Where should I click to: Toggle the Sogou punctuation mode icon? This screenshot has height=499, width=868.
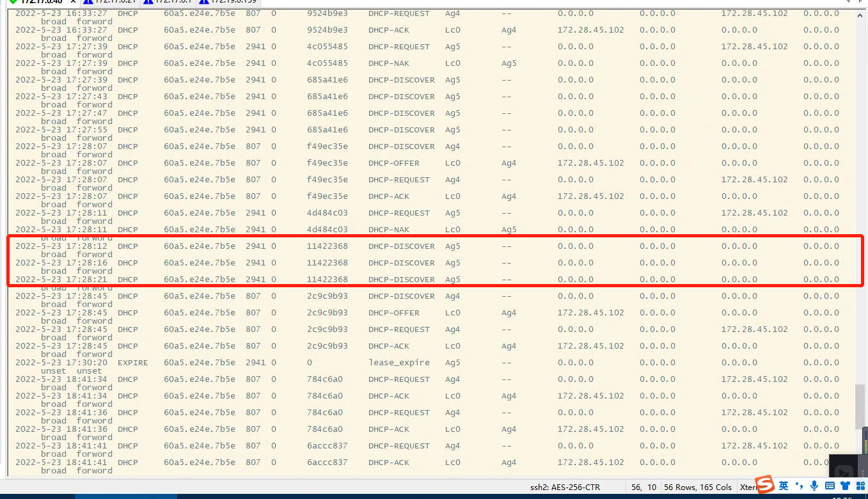pyautogui.click(x=800, y=486)
